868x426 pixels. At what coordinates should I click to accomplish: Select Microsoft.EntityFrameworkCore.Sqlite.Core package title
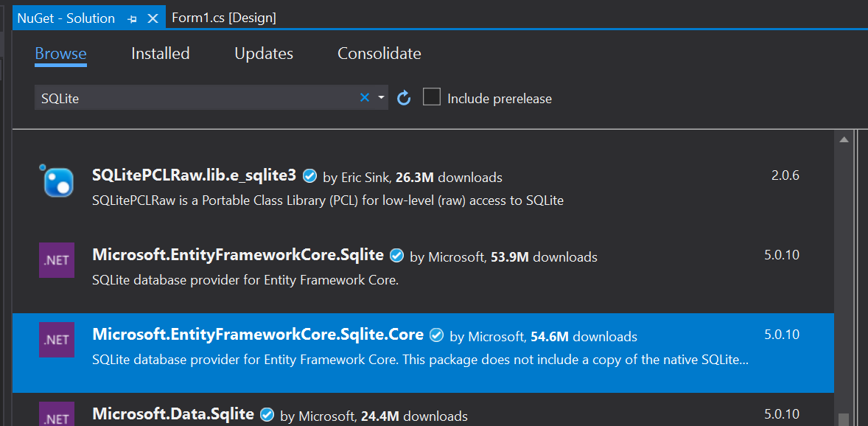tap(258, 334)
